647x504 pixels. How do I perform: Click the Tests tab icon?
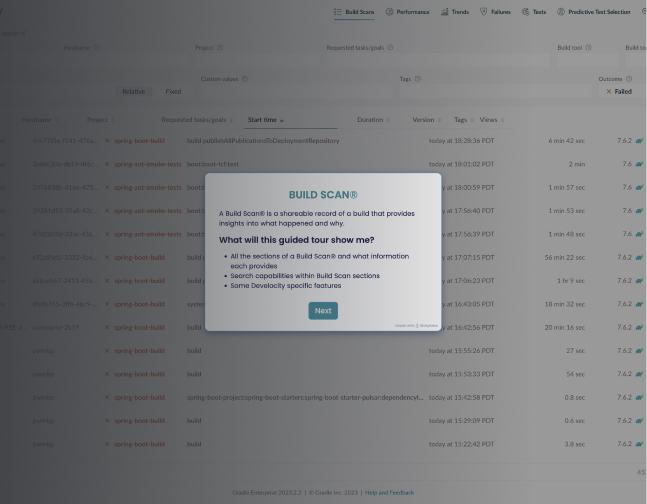tap(525, 12)
